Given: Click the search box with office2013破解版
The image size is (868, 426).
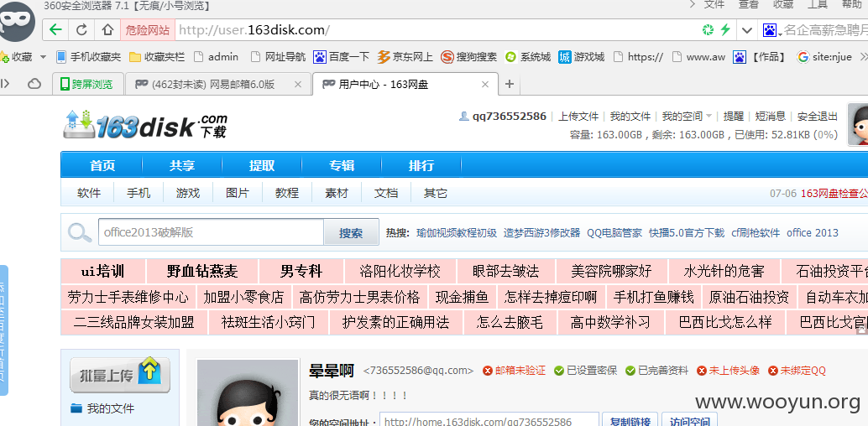Looking at the screenshot, I should click(x=211, y=232).
